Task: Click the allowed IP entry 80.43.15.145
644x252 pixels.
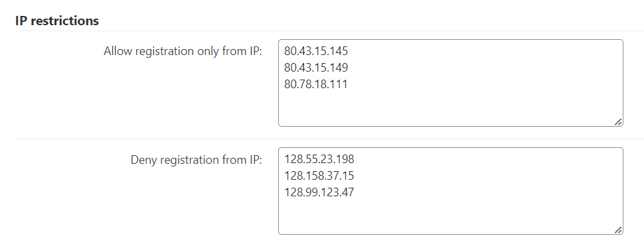Action: 316,51
